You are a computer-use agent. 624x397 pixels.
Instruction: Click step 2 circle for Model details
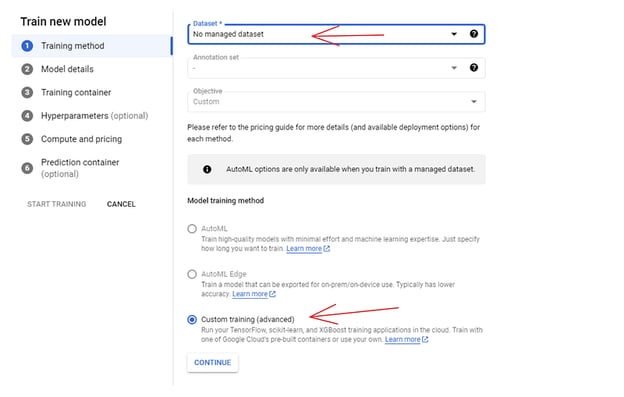tap(27, 69)
